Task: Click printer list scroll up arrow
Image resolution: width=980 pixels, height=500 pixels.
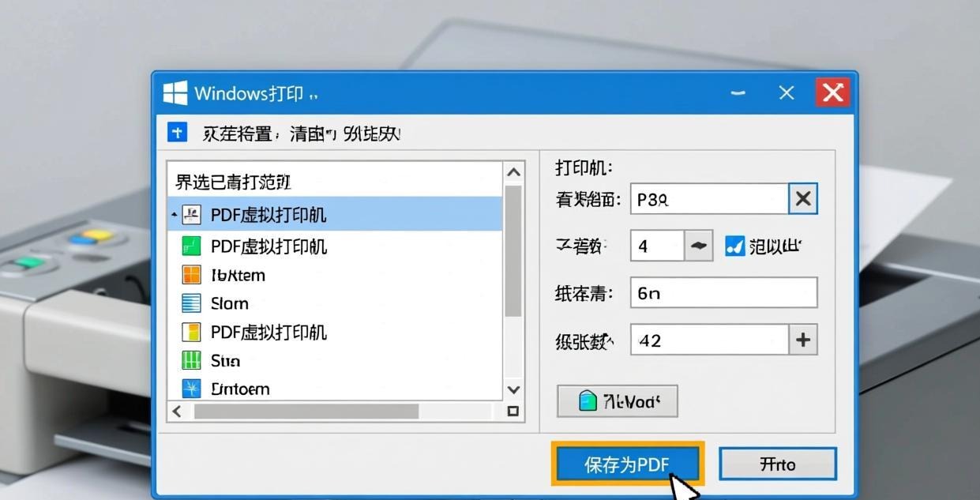Action: click(513, 172)
